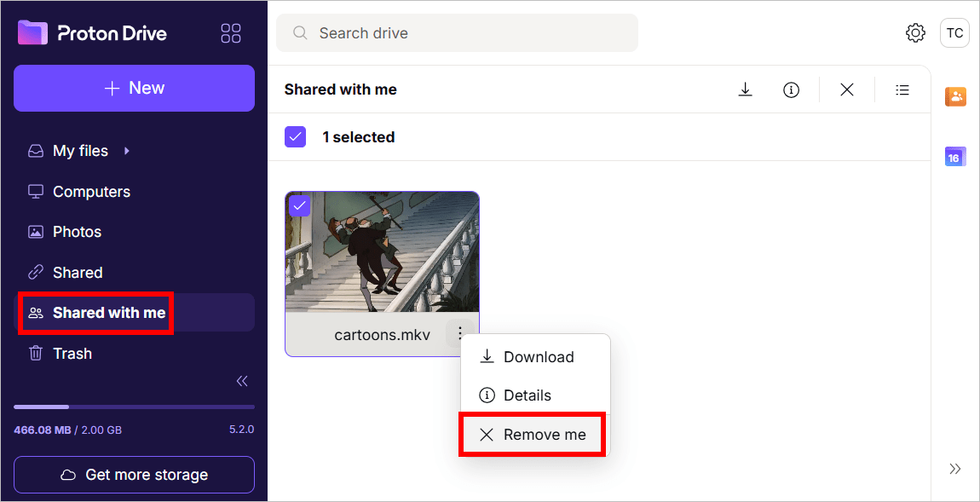Click the download toolbar icon

pos(745,90)
